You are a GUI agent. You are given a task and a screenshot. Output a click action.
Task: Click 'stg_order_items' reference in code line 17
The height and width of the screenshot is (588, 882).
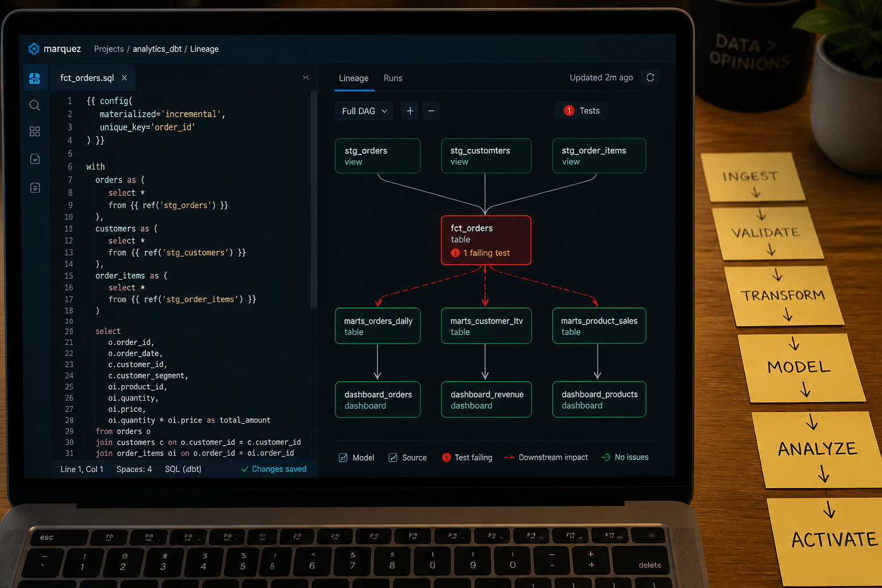200,299
